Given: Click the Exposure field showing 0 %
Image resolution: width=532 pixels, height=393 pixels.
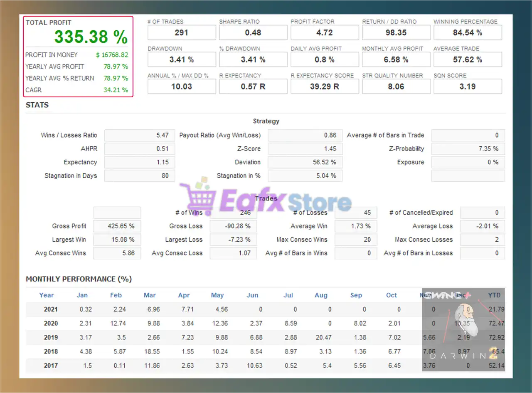Looking at the screenshot, I should point(468,162).
